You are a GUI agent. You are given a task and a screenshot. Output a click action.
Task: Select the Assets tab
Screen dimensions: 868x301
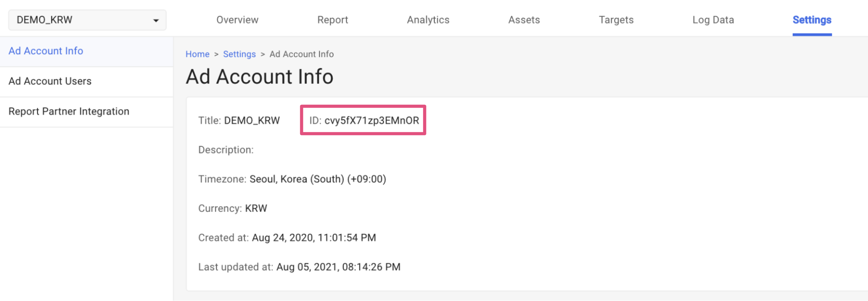[524, 20]
